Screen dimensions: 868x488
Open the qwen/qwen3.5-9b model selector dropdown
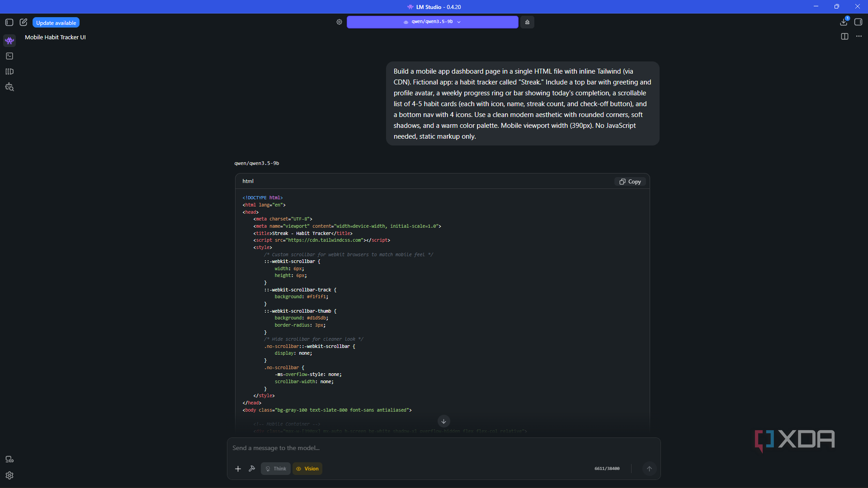[432, 22]
